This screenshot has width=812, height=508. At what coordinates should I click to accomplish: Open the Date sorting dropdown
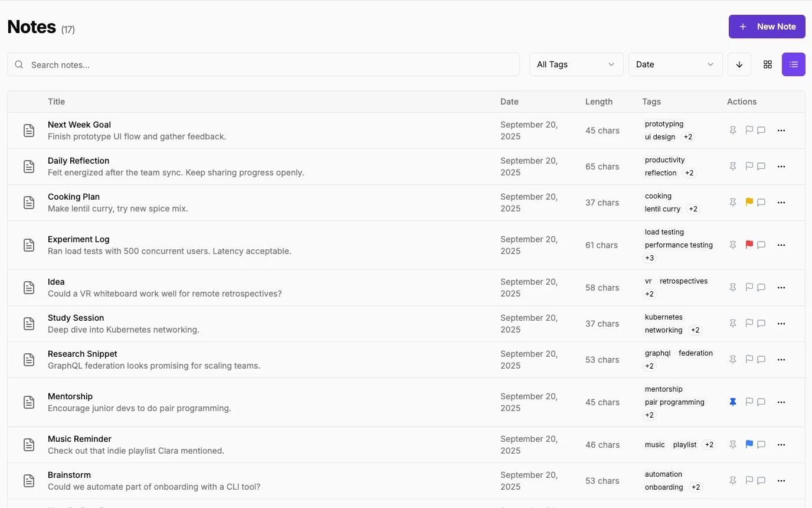(x=675, y=64)
